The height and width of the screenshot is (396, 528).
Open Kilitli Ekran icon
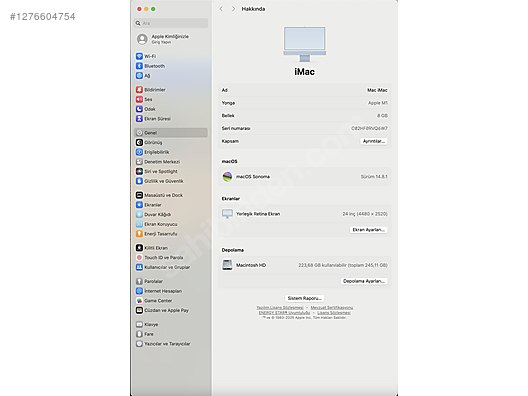pyautogui.click(x=139, y=248)
